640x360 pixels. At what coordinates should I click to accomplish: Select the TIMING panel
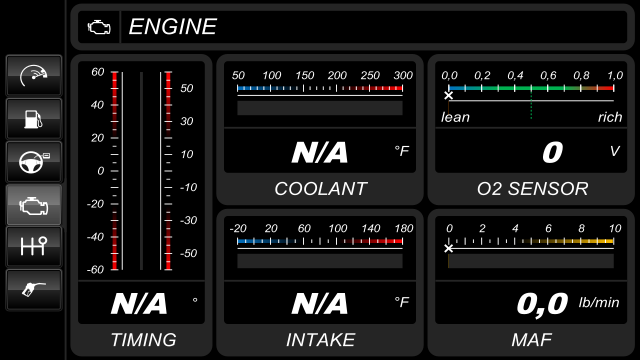pyautogui.click(x=141, y=205)
